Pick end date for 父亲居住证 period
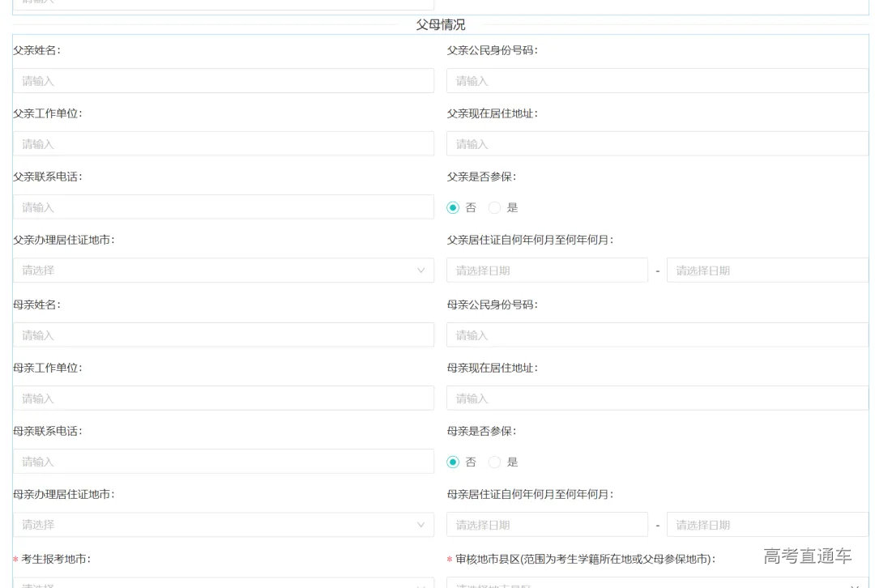 [x=766, y=271]
